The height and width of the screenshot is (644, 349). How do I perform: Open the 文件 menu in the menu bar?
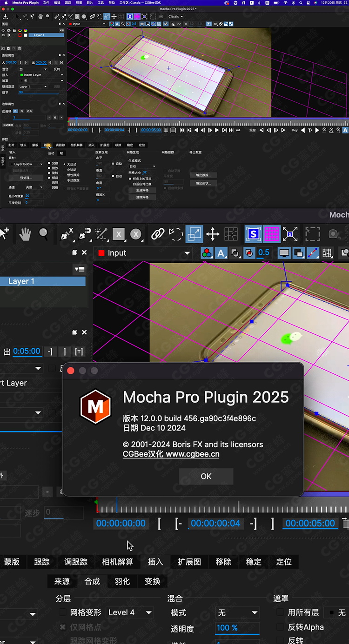46,3
